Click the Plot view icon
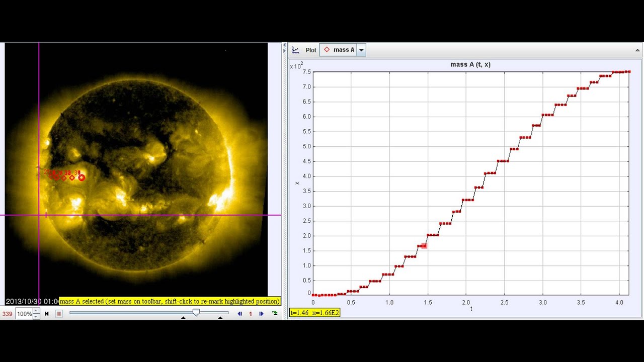This screenshot has width=644, height=362. (x=296, y=50)
